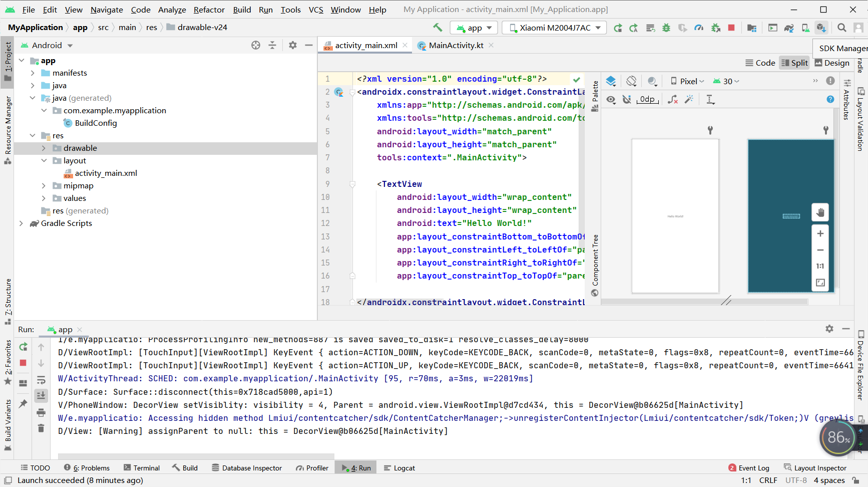The width and height of the screenshot is (868, 487).
Task: Switch to the MainActivity.kt tab
Action: coord(455,45)
